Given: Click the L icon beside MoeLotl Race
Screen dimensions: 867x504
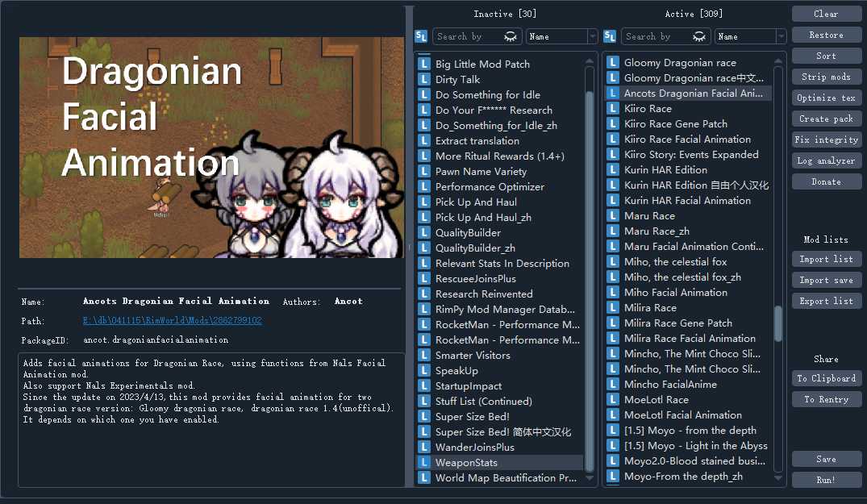Looking at the screenshot, I should [x=613, y=399].
